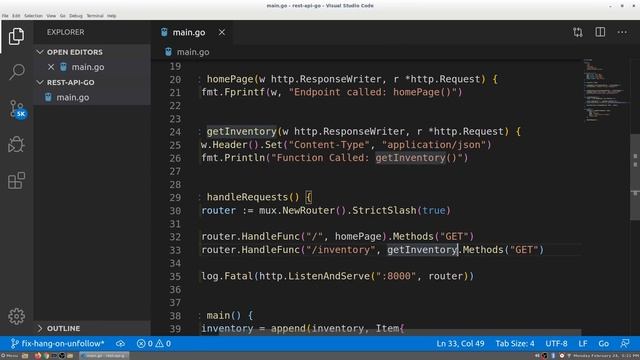The width and height of the screenshot is (640, 360).
Task: Open the Selection menu
Action: click(x=33, y=16)
